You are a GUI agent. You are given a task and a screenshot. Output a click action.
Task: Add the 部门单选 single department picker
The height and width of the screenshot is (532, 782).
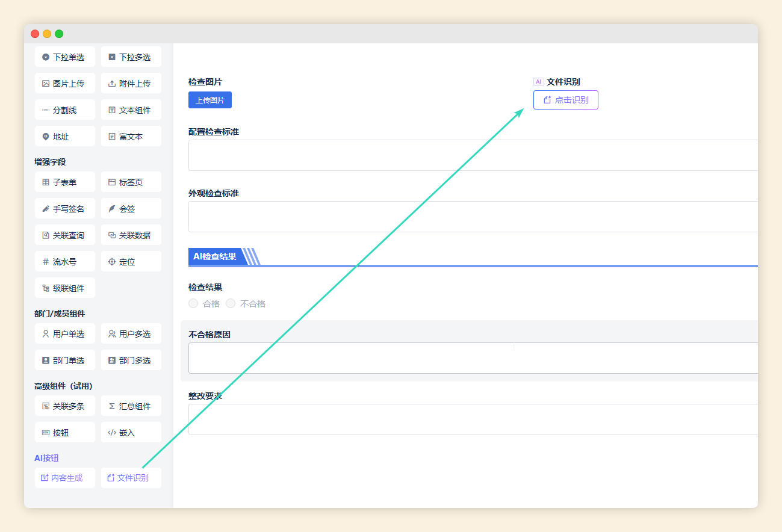pos(65,360)
